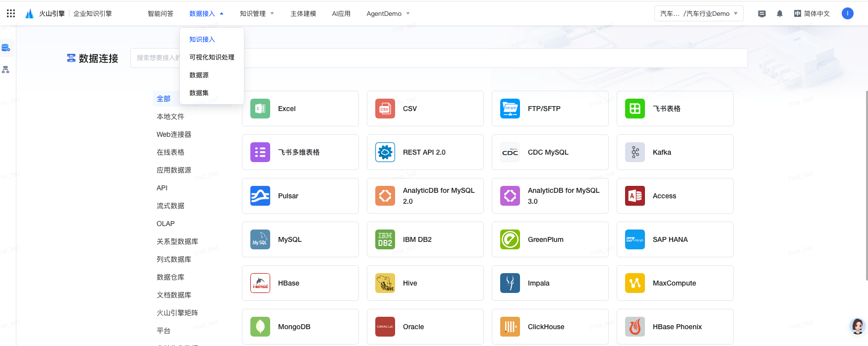Filter by 关系型数据库 category
Image resolution: width=868 pixels, height=346 pixels.
177,241
